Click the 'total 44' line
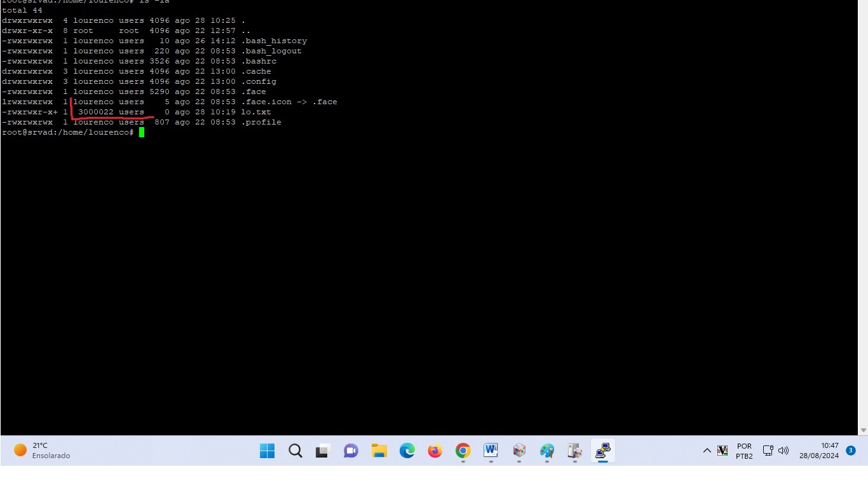This screenshot has width=868, height=488. 22,10
